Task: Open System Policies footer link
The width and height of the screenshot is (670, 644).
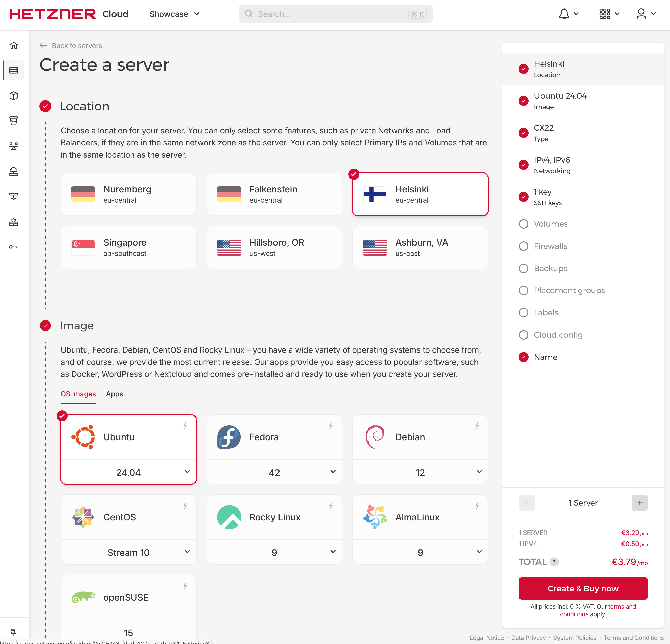Action: 575,637
